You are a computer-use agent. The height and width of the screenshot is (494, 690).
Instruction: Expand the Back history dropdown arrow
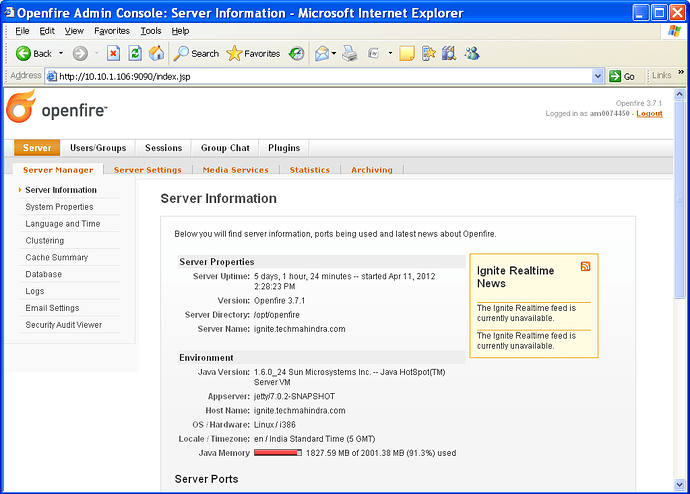point(61,54)
